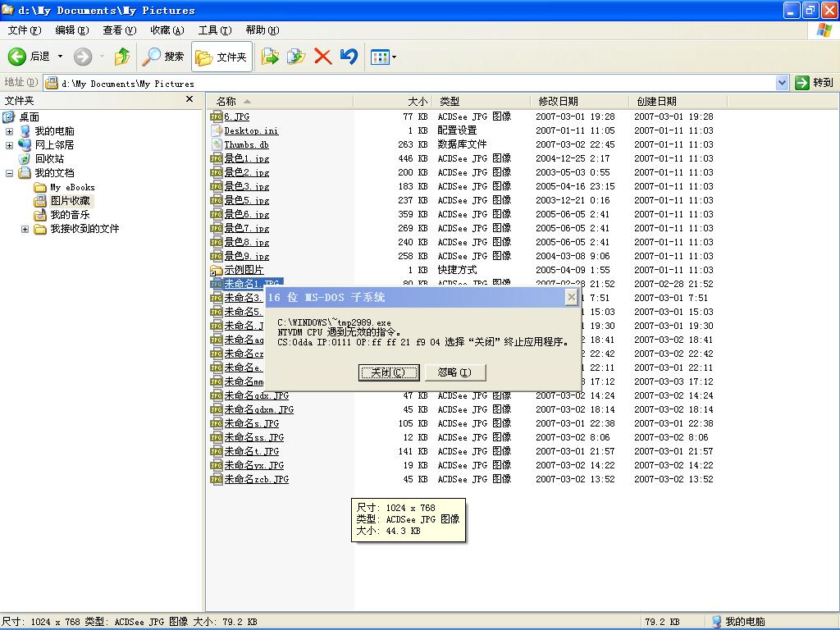This screenshot has height=630, width=840.
Task: Open the 查看(V) menu
Action: tap(119, 30)
